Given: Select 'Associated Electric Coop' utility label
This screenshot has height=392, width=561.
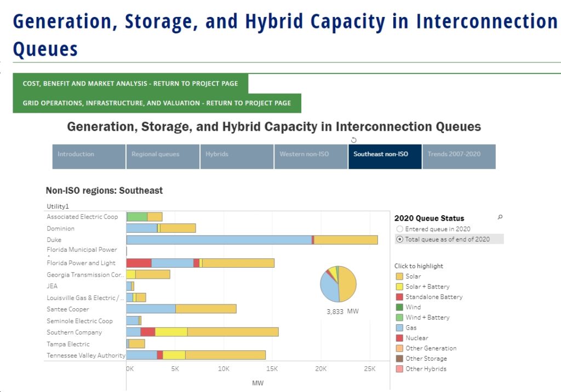Looking at the screenshot, I should coord(82,217).
